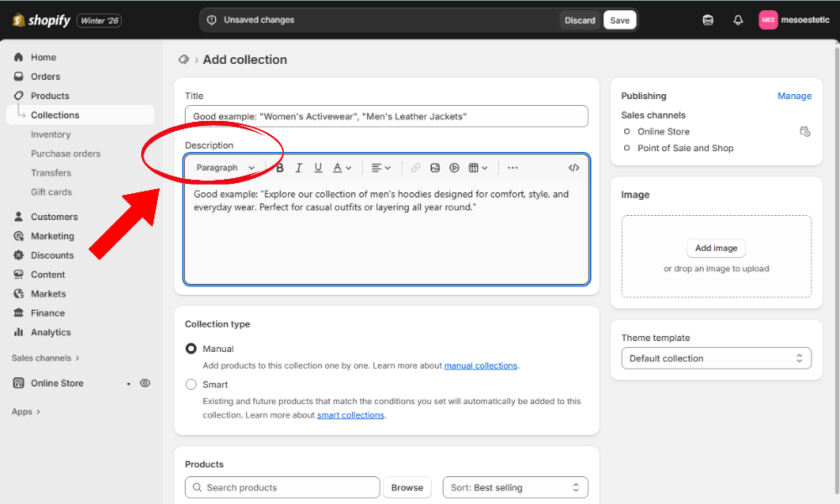This screenshot has height=504, width=840.
Task: Expand the Theme template dropdown
Action: coord(716,359)
